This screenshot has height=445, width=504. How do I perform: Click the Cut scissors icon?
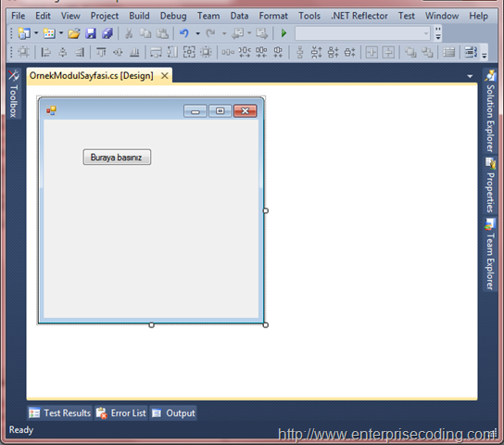coord(129,33)
